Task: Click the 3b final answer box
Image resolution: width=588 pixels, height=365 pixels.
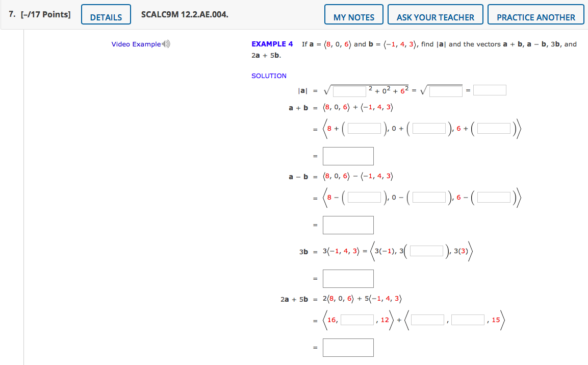Action: coord(347,278)
